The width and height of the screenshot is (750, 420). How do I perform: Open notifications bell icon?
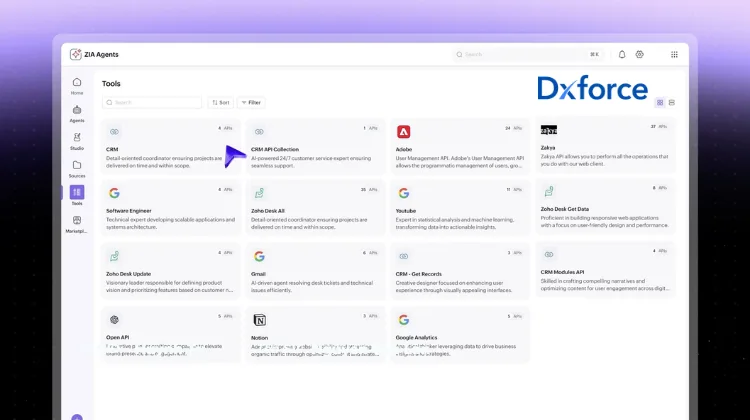(622, 55)
